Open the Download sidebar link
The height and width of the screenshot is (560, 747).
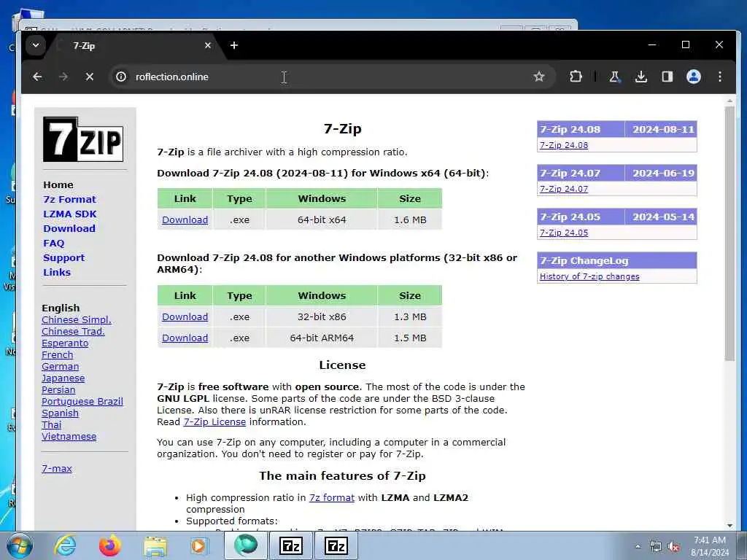69,228
